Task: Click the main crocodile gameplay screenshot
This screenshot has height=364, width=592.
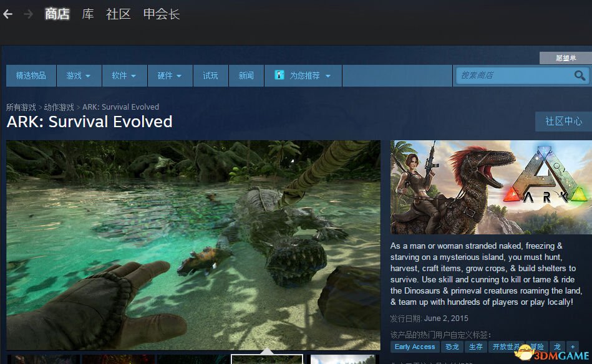Action: tap(193, 245)
